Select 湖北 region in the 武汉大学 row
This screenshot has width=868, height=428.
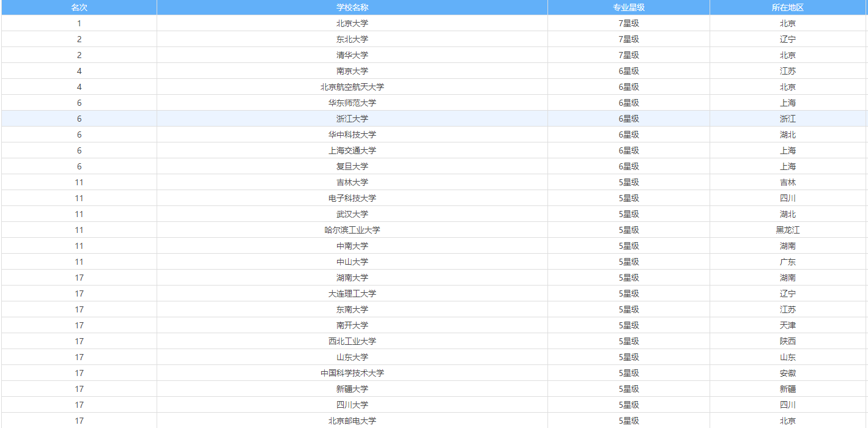tap(788, 214)
